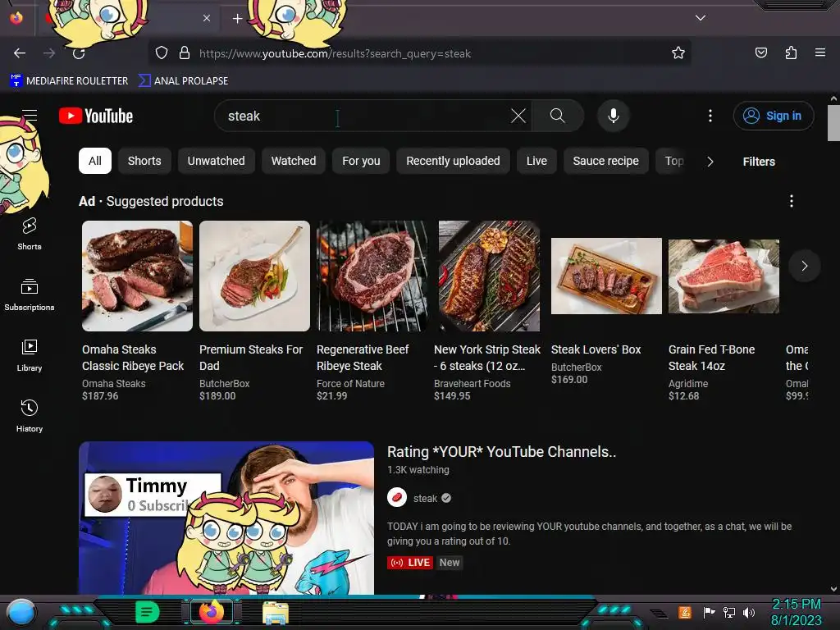The image size is (840, 630).
Task: Select the Unwatched filter chip
Action: [216, 161]
